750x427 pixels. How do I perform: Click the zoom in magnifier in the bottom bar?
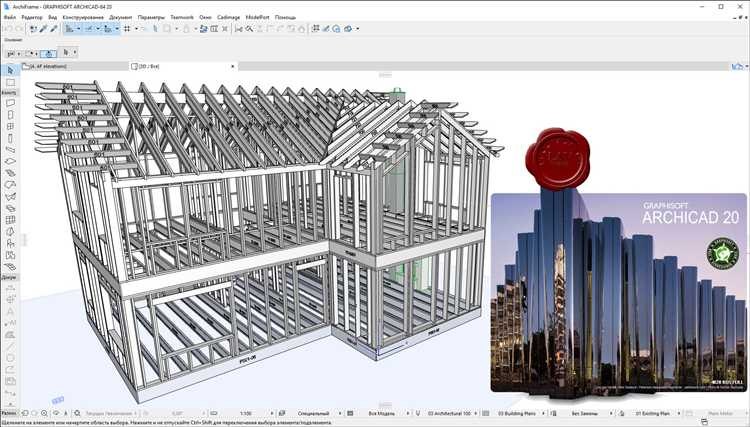pos(44,413)
